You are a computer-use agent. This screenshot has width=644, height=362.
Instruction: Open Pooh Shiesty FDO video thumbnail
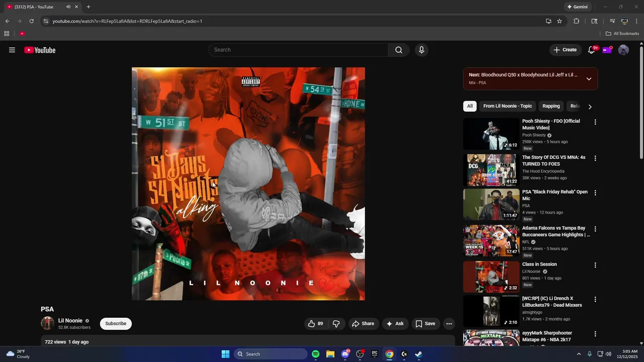pos(491,134)
